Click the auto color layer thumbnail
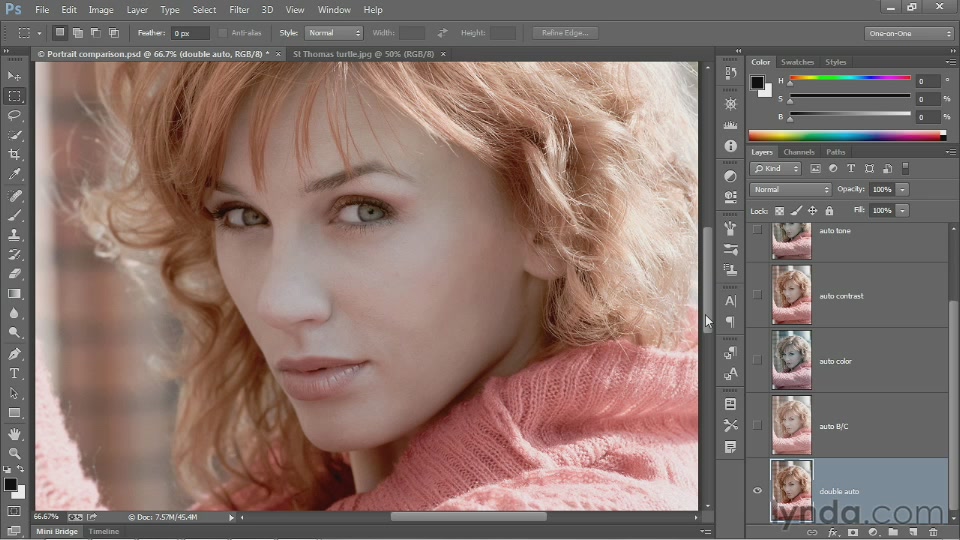The width and height of the screenshot is (960, 540). [x=791, y=360]
